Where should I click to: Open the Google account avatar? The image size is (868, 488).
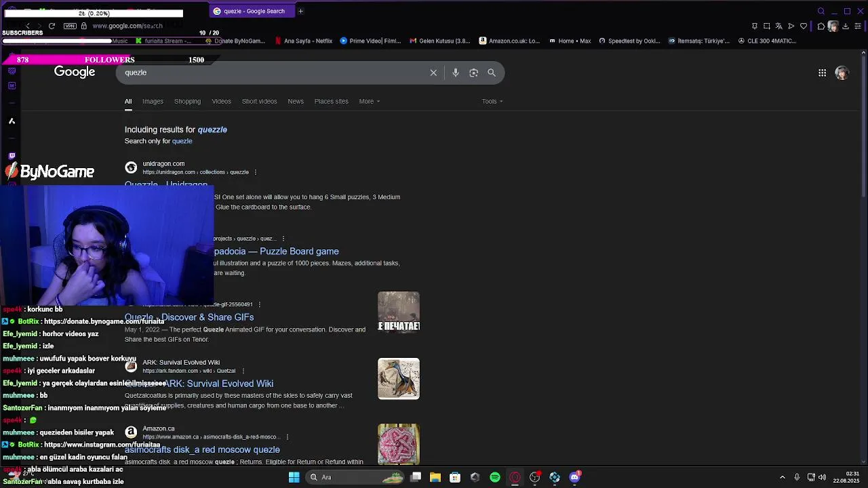[842, 73]
